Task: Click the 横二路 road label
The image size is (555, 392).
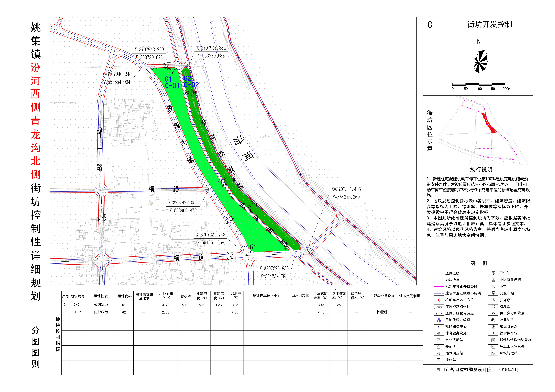Action: click(x=189, y=258)
